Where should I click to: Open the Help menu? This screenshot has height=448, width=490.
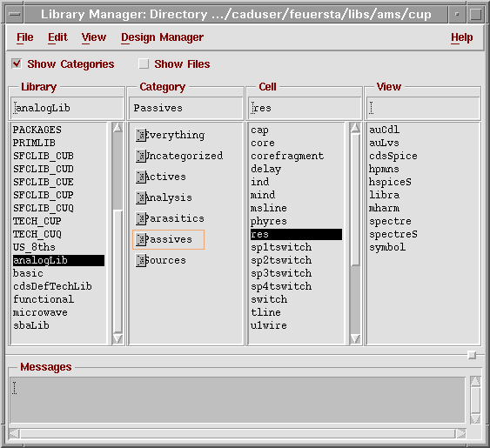461,37
